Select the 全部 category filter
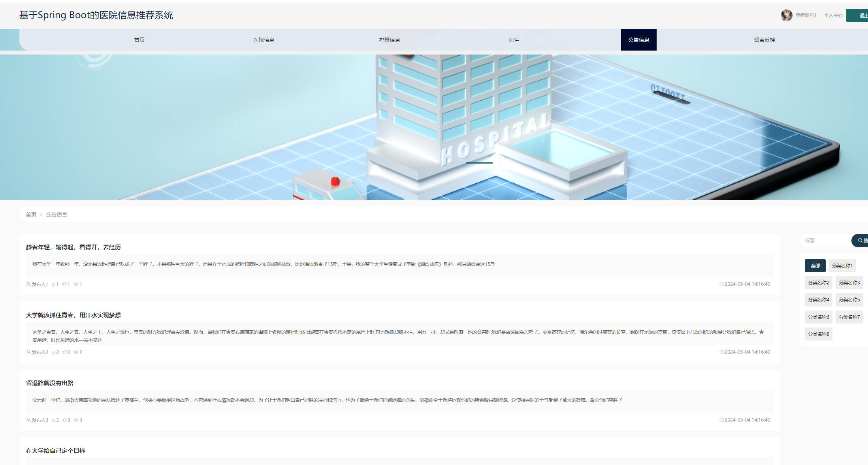Image resolution: width=868 pixels, height=465 pixels. click(815, 266)
